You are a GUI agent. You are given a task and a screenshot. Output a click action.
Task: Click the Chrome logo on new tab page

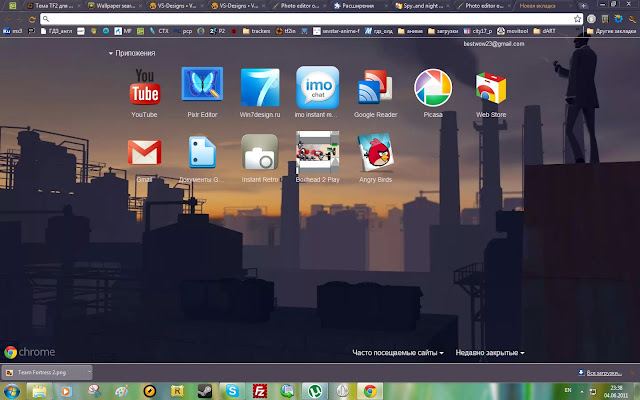(29, 352)
